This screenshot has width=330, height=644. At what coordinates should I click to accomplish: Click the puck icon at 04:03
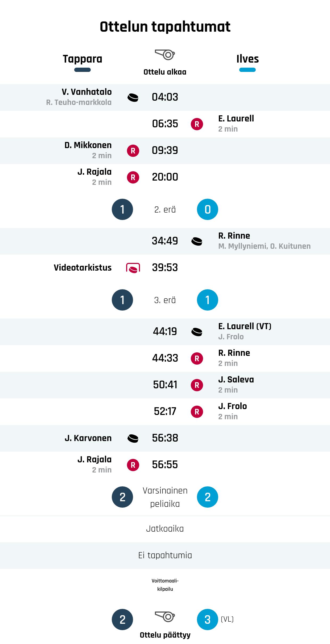[133, 97]
